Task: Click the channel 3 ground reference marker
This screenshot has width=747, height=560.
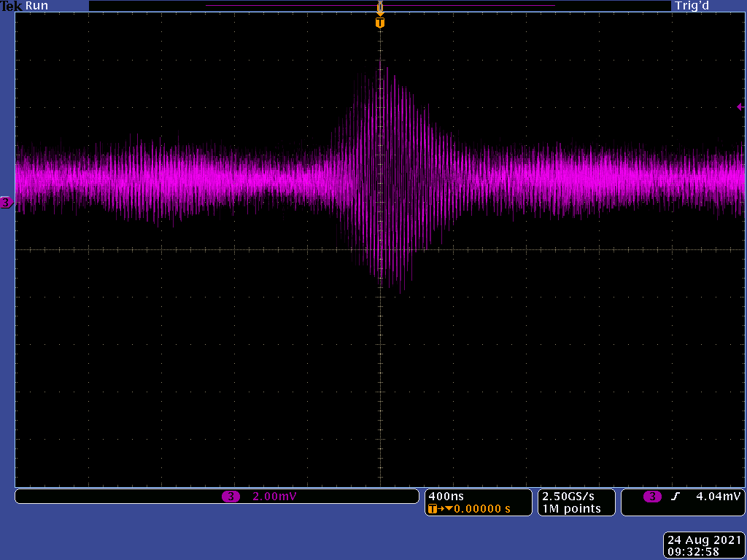Action: point(6,203)
